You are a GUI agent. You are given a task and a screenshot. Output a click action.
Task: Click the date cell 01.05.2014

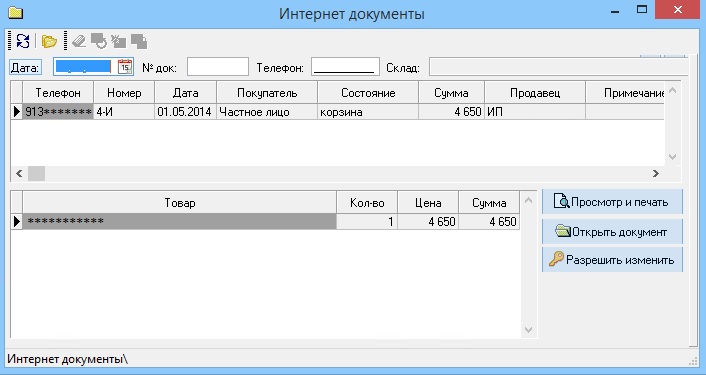point(186,112)
